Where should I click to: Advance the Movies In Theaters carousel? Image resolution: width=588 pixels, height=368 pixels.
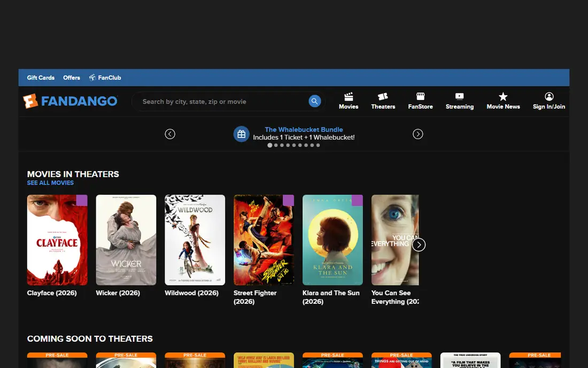click(419, 245)
